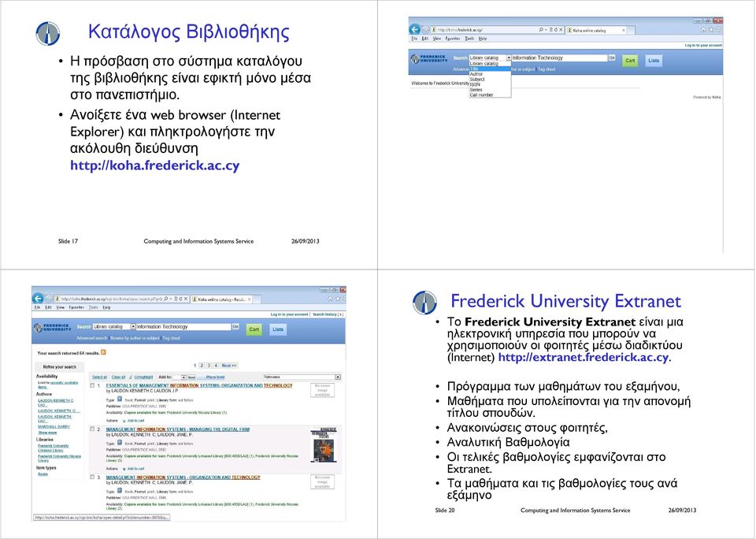The image size is (756, 539).
Task: Click 'Add to cart' under result 2
Action: 135,469
